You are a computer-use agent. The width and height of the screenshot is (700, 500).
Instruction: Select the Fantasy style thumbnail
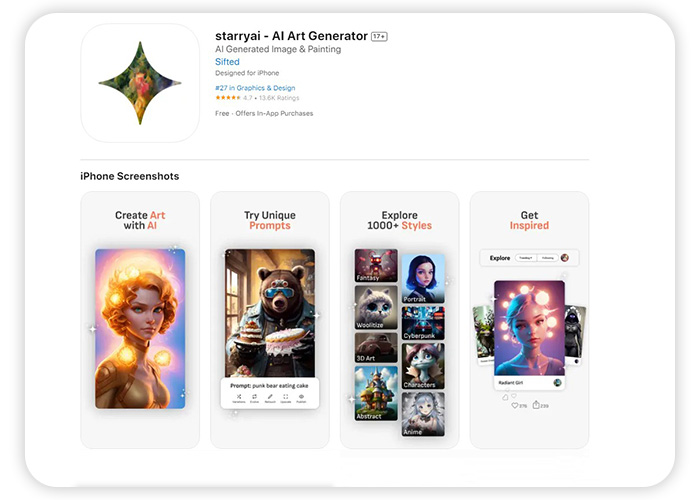click(376, 266)
